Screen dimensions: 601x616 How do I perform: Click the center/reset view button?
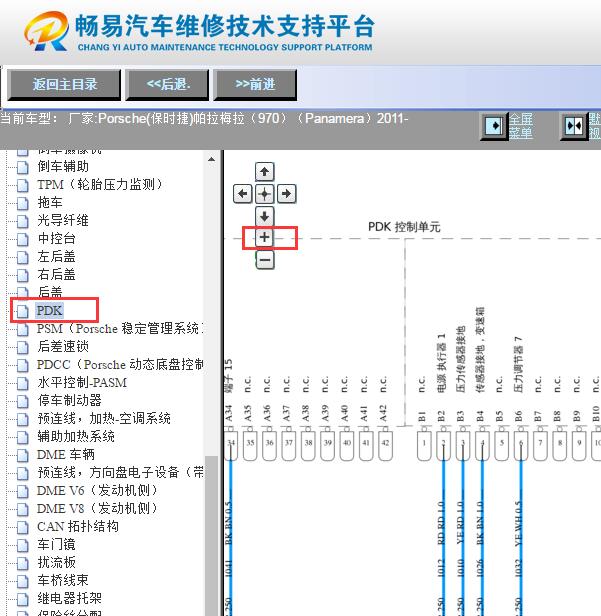pos(264,194)
